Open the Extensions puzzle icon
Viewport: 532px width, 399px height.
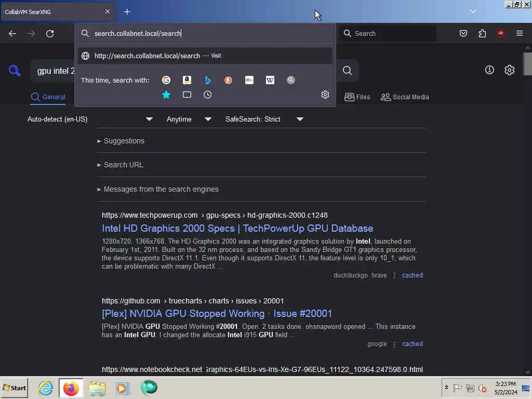click(482, 33)
